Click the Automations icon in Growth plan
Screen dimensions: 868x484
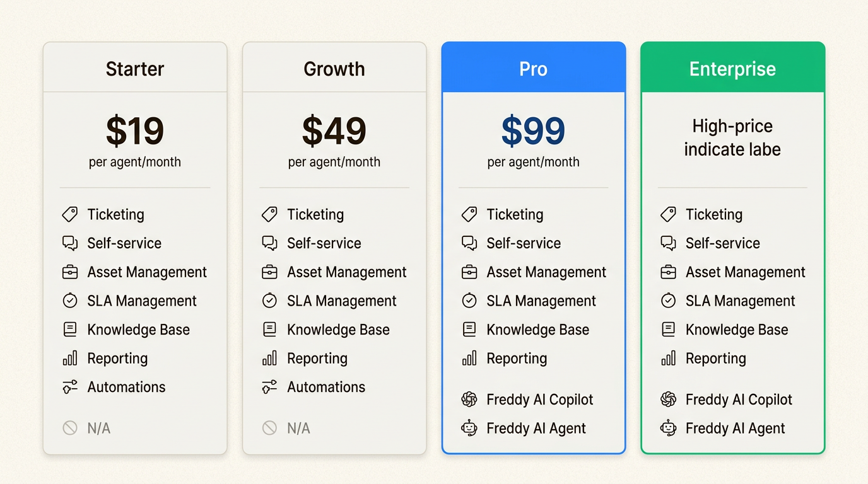coord(269,388)
